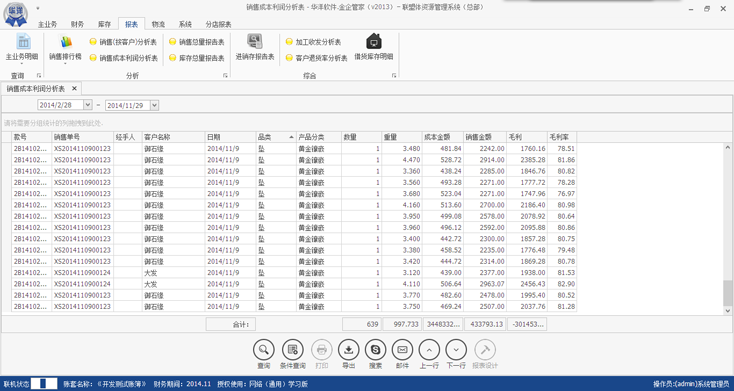The image size is (734, 391).
Task: Open start date 2014/2/28 dropdown
Action: 88,105
